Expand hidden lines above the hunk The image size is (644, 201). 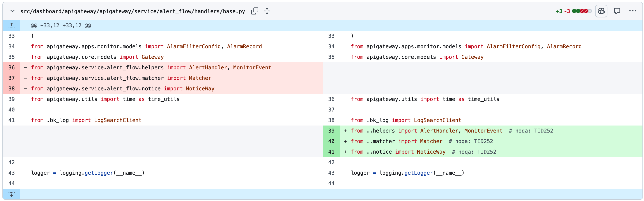[11, 25]
